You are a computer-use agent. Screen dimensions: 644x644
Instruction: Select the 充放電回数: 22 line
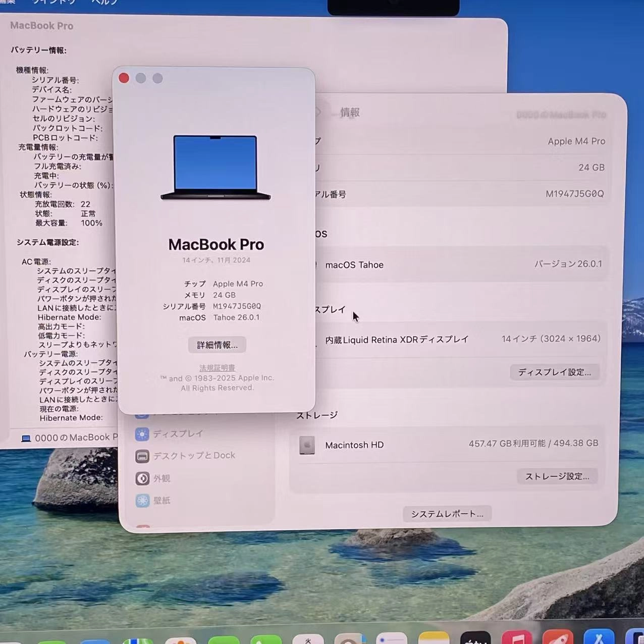click(63, 204)
